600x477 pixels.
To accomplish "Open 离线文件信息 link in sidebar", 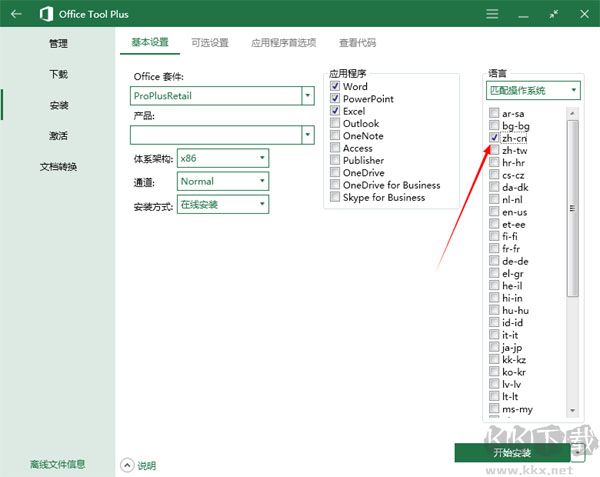I will pyautogui.click(x=57, y=464).
